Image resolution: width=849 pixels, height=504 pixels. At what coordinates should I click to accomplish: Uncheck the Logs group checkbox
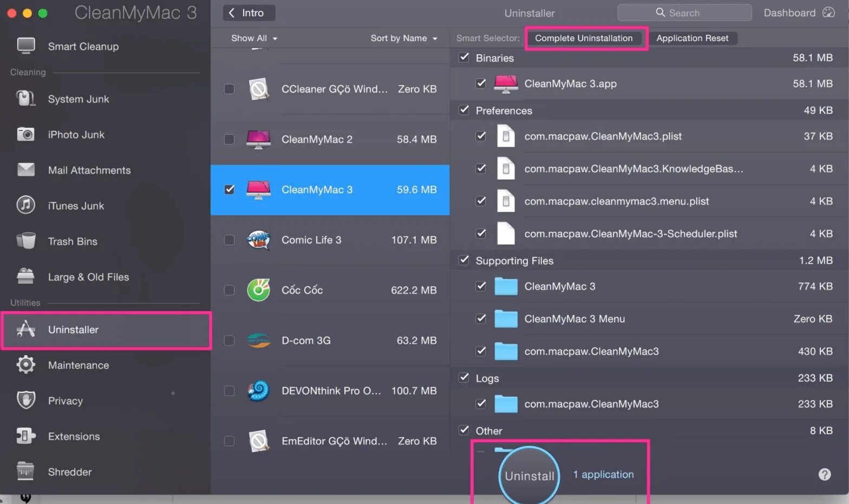pyautogui.click(x=464, y=377)
